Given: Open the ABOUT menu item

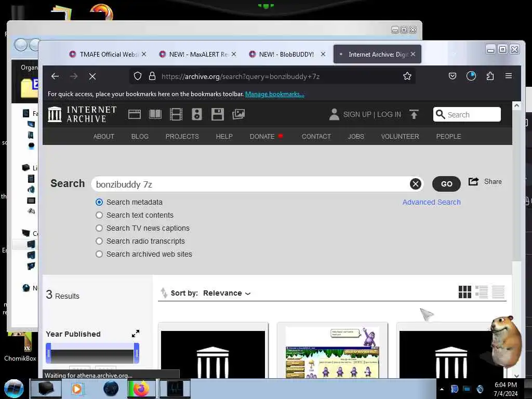Looking at the screenshot, I should [x=104, y=137].
